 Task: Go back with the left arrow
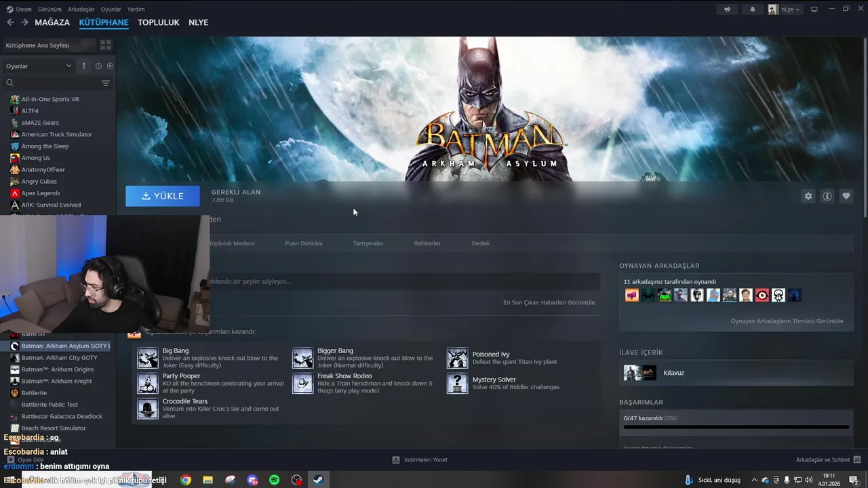tap(10, 22)
